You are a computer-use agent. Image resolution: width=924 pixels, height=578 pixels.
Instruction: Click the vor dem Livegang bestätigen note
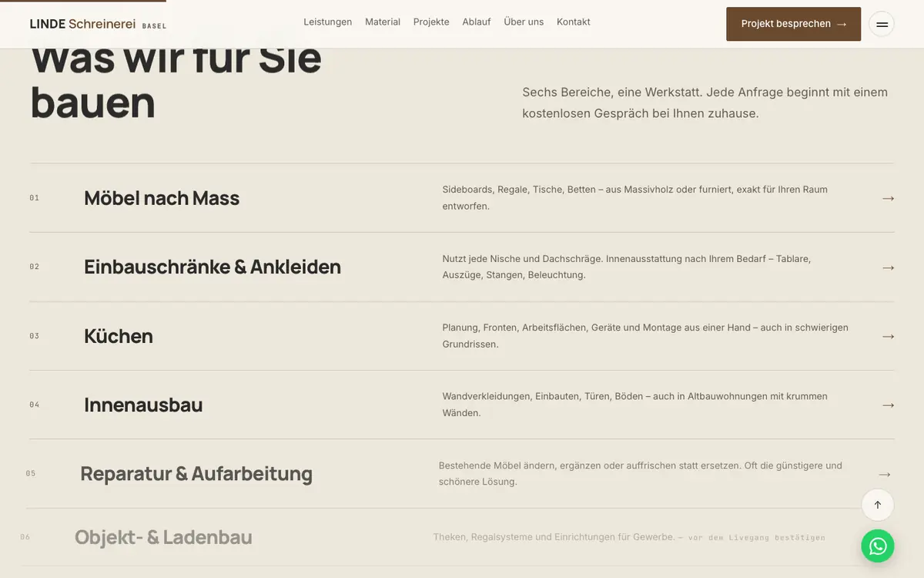pyautogui.click(x=756, y=538)
